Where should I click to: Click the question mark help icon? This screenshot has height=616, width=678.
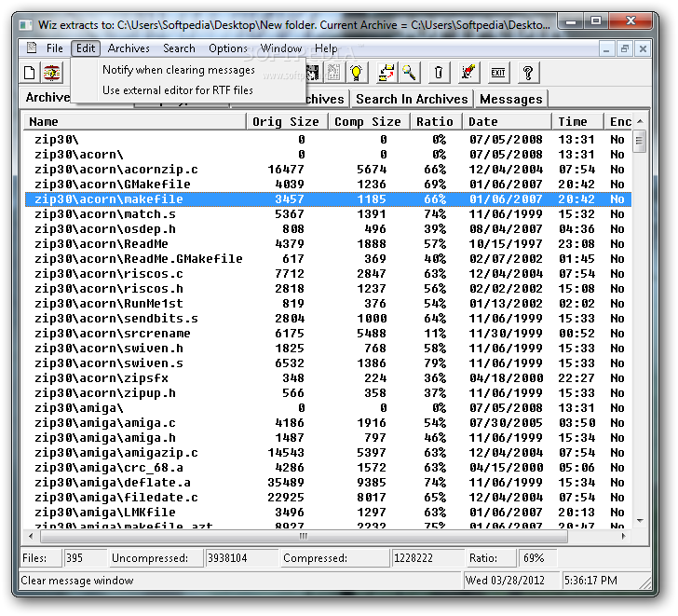[x=528, y=73]
